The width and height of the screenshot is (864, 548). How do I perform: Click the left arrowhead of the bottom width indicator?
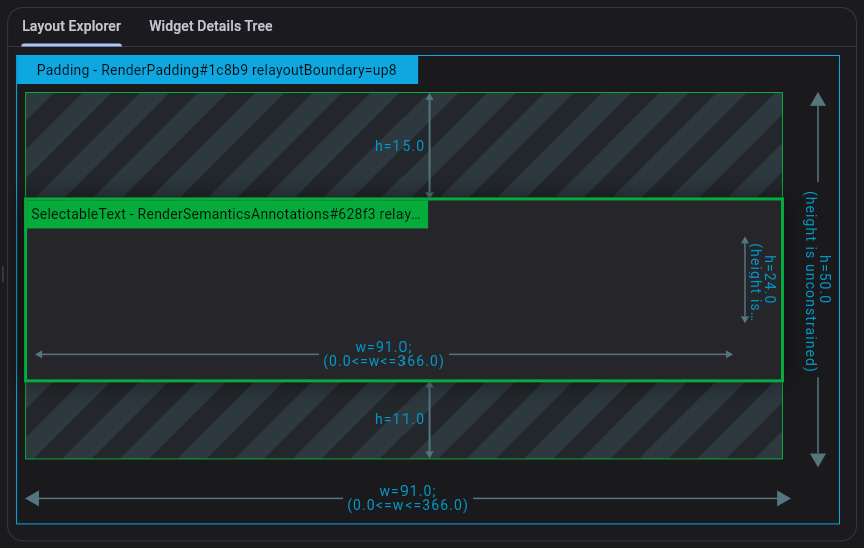(31, 498)
